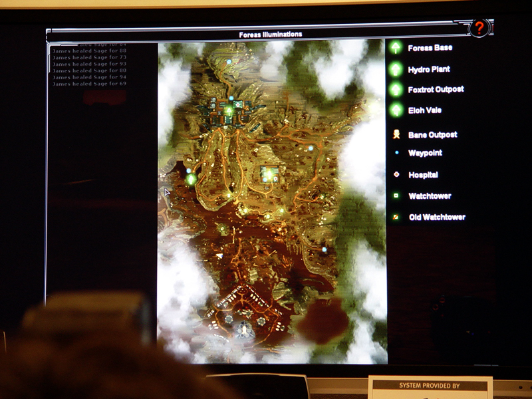
Task: Select chat line 'James healed Sage for 69'
Action: pyautogui.click(x=89, y=84)
